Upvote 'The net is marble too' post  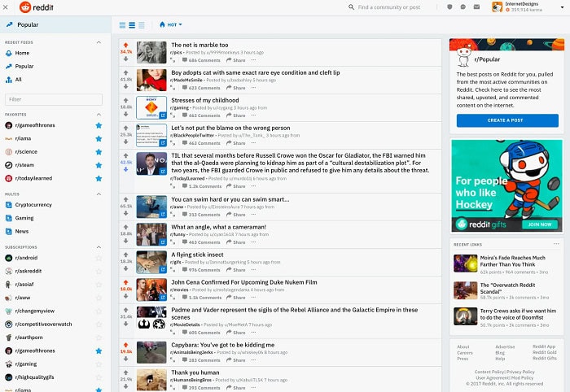125,45
